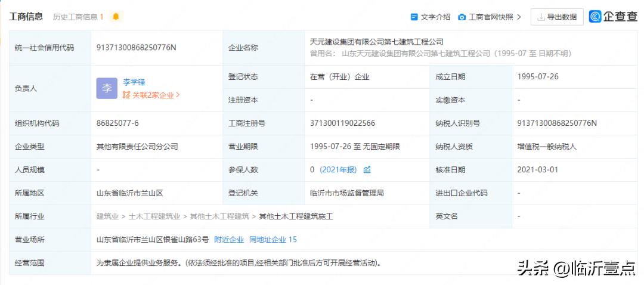This screenshot has height=285, width=644.
Task: Select status text 在营（开业）企业
Action: tap(340, 77)
